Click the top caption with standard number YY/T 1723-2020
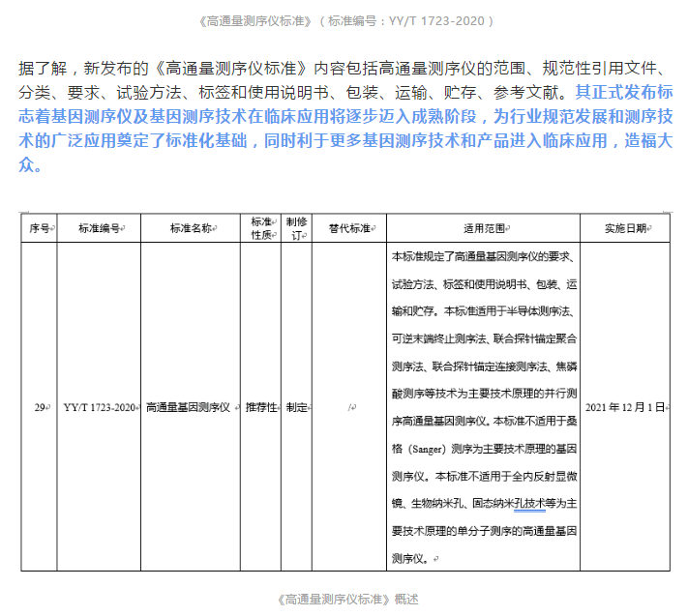The width and height of the screenshot is (688, 616). click(344, 20)
